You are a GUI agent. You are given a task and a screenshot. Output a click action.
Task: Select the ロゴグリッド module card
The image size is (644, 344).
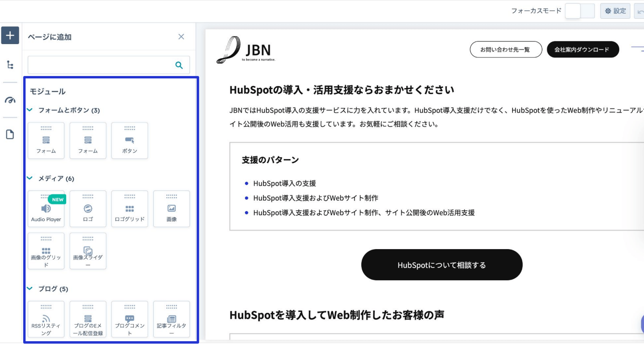[130, 209]
